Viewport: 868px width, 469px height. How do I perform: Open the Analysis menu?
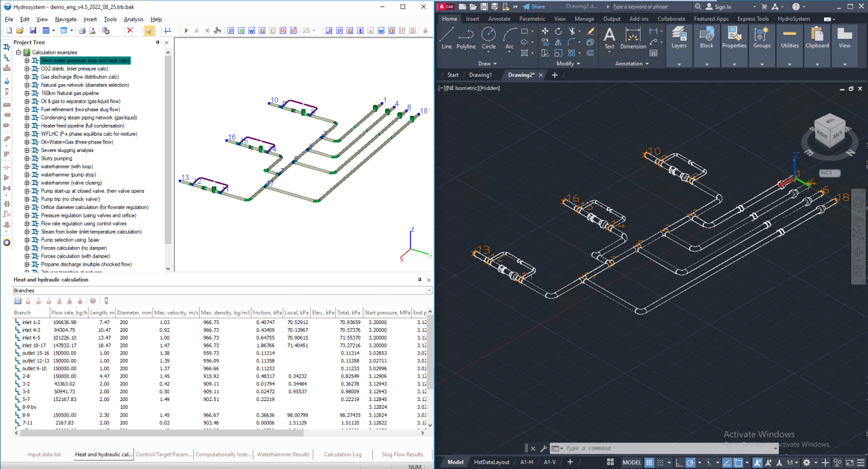click(133, 19)
